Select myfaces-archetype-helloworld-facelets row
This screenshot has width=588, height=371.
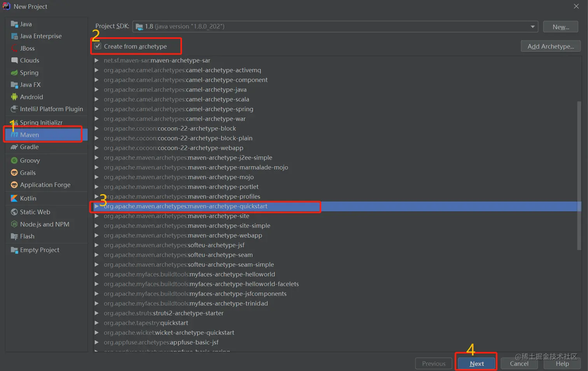coord(337,284)
